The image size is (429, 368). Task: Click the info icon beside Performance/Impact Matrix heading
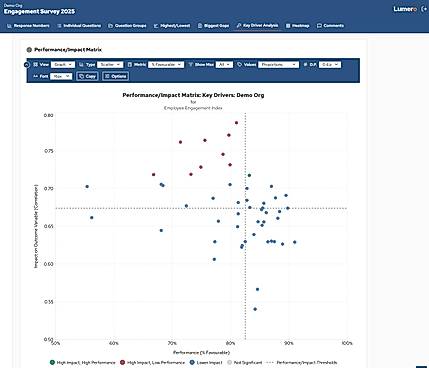[x=29, y=50]
